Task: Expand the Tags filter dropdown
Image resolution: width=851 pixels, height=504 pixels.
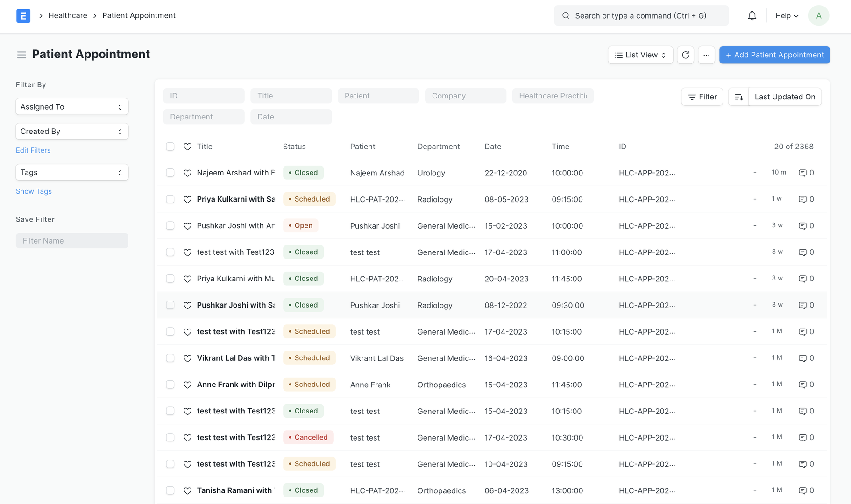Action: [72, 173]
